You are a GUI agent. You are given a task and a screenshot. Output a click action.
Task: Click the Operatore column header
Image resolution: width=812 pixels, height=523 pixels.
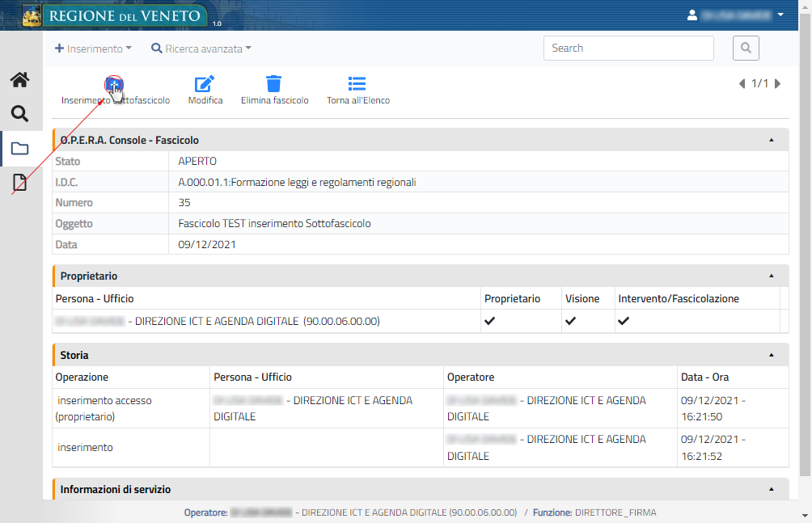pyautogui.click(x=471, y=377)
